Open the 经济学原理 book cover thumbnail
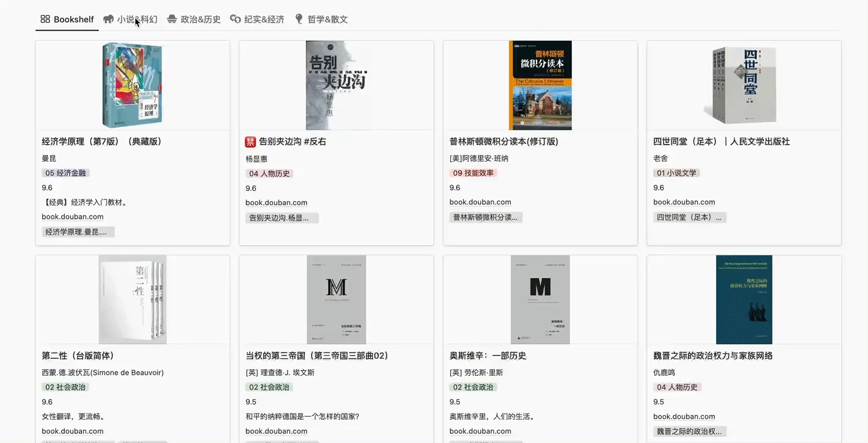This screenshot has width=868, height=443. tap(132, 85)
